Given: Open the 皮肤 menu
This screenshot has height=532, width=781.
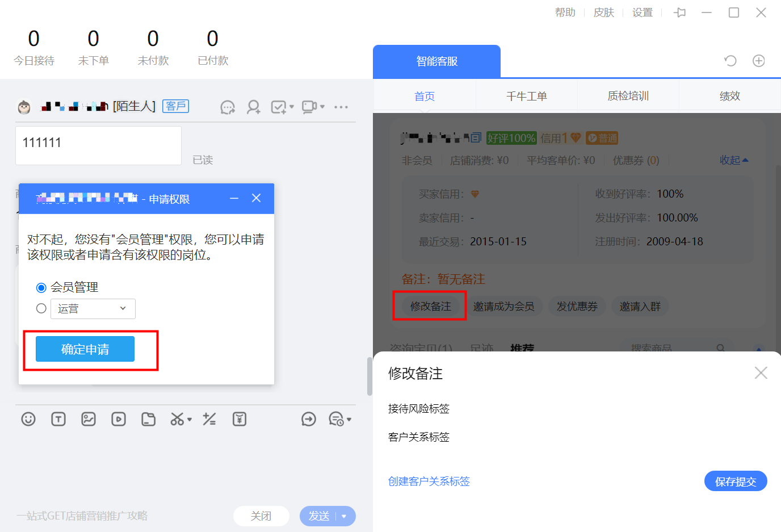Looking at the screenshot, I should tap(604, 12).
